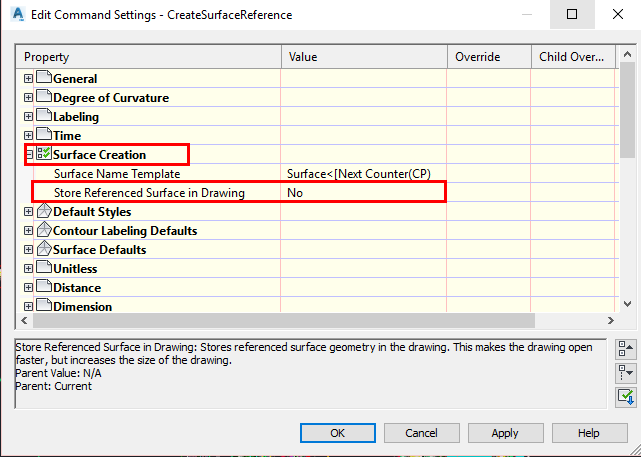Expand the Dimension category
Image resolution: width=641 pixels, height=457 pixels.
[x=28, y=306]
